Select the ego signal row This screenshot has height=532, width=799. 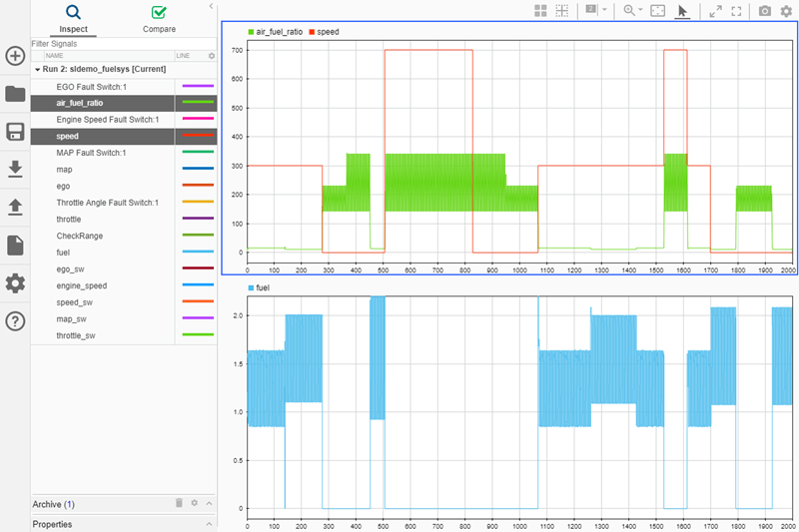(124, 186)
